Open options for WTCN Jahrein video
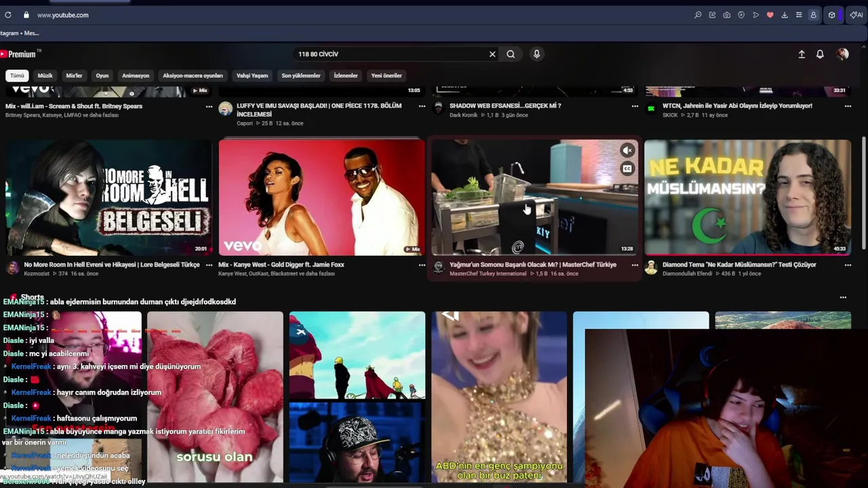The width and height of the screenshot is (868, 488). pos(848,106)
